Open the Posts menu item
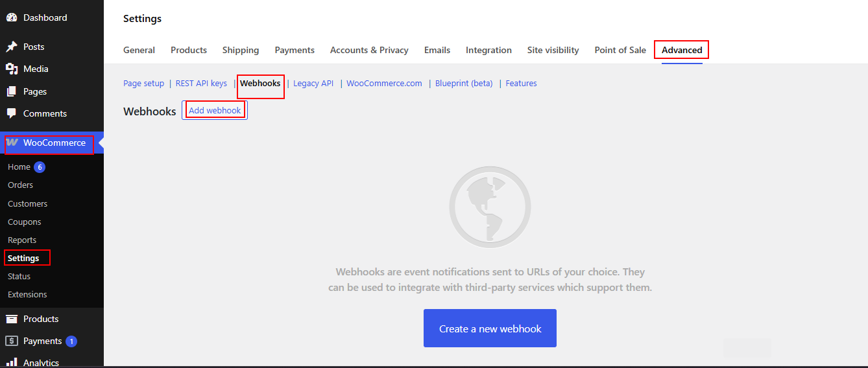 point(34,47)
